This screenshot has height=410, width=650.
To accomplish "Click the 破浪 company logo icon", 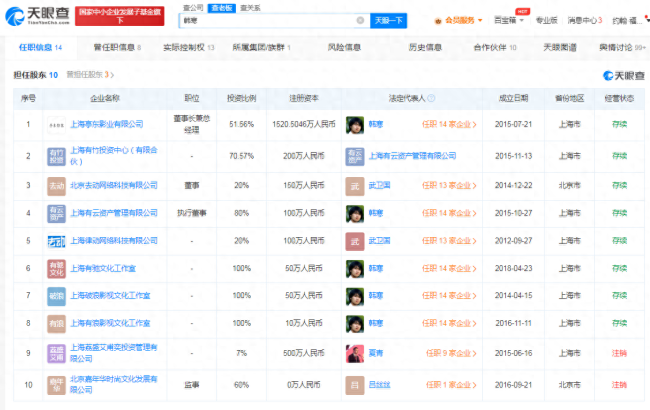I will pyautogui.click(x=56, y=296).
